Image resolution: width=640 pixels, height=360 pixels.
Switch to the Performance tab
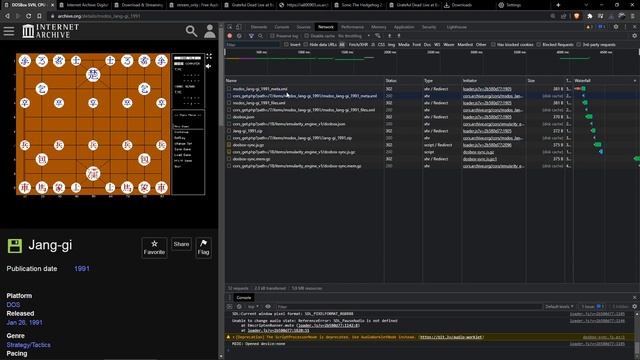pyautogui.click(x=352, y=27)
